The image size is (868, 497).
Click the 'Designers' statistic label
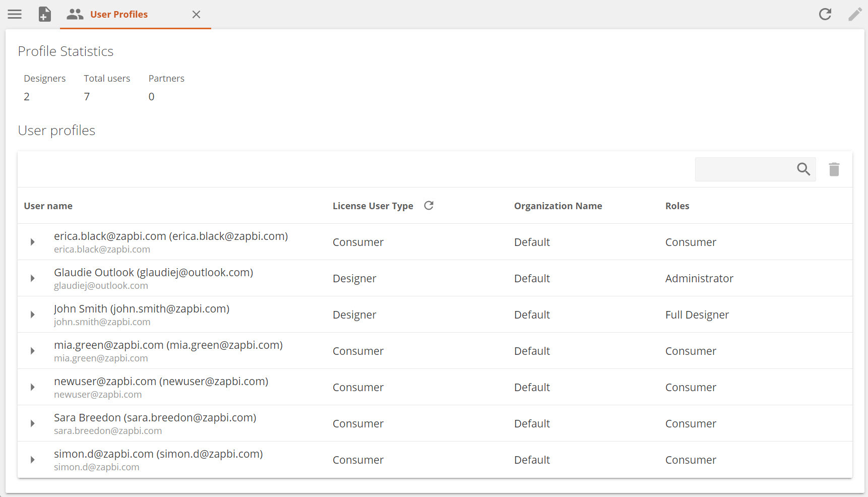coord(44,78)
